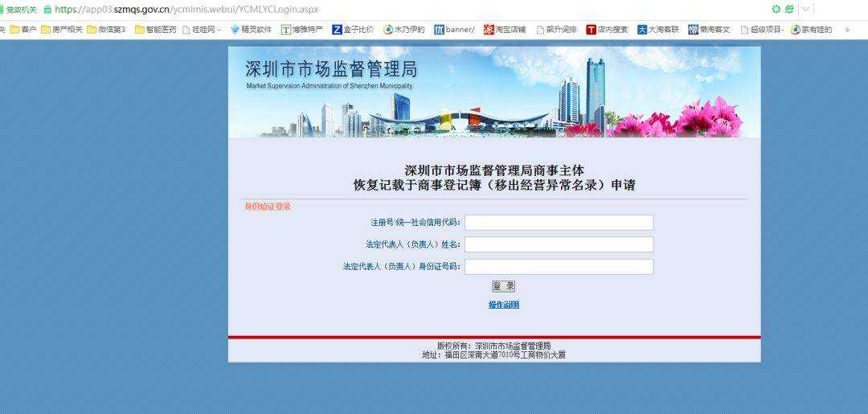868x414 pixels.
Task: Open the 精灵软件 bookmark
Action: [252, 30]
